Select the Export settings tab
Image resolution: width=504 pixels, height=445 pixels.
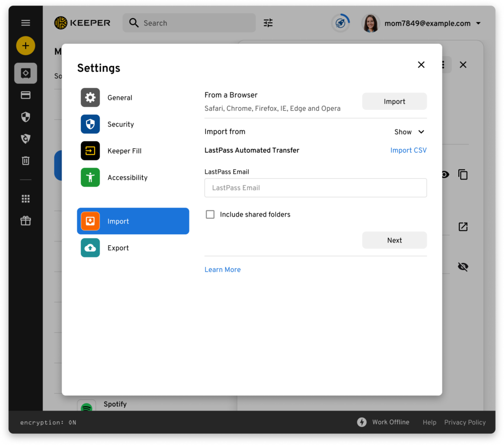(x=118, y=248)
